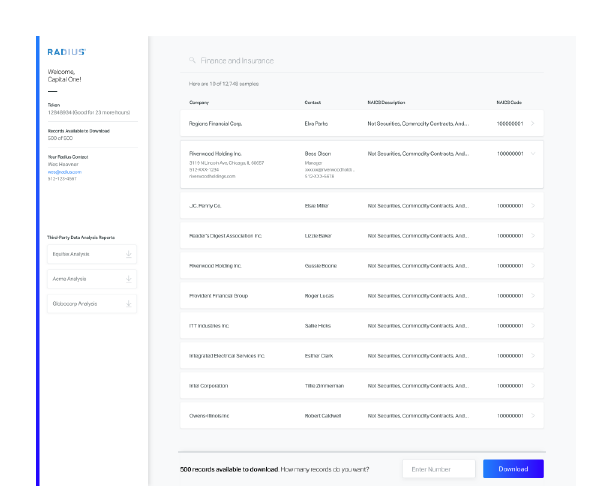Image resolution: width=612 pixels, height=486 pixels.
Task: Click the NAICS code in the Owens-Illinois row
Action: coord(510,416)
